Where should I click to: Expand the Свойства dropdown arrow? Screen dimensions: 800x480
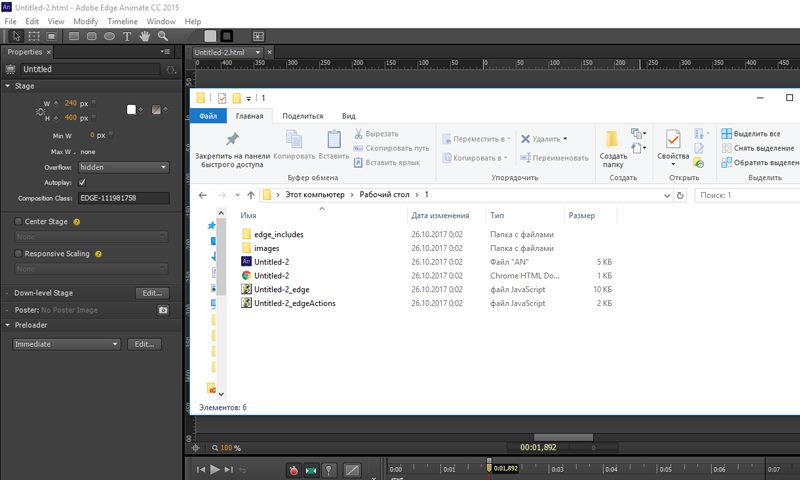[x=673, y=165]
